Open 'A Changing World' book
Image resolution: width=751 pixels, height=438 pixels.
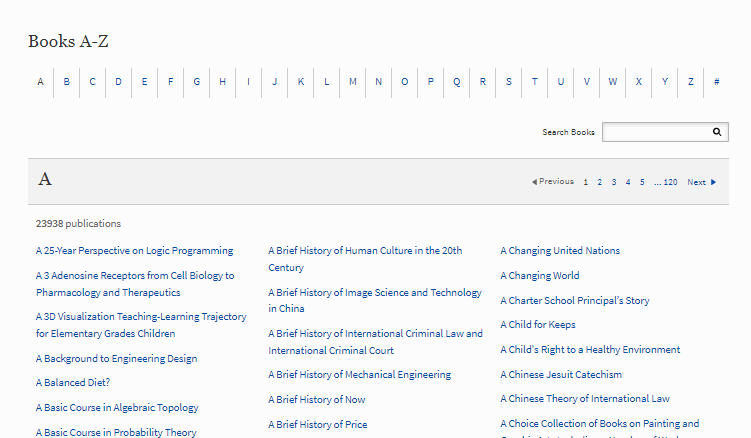click(x=540, y=276)
